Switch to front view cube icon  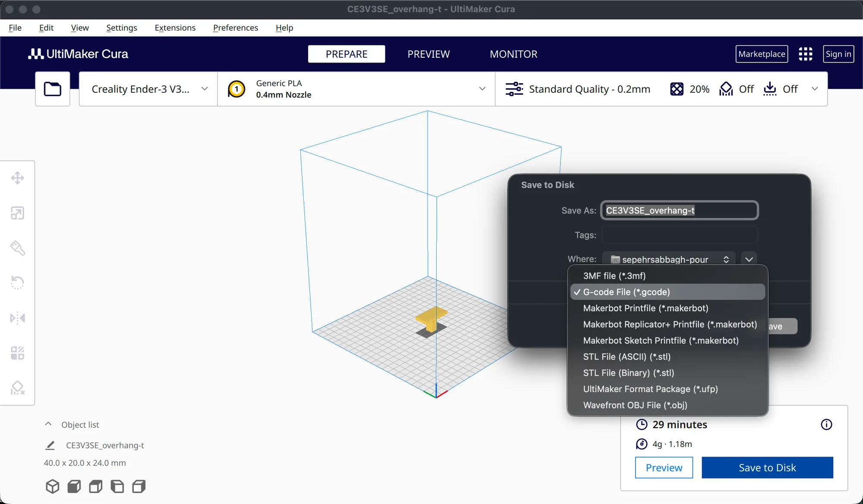[74, 486]
